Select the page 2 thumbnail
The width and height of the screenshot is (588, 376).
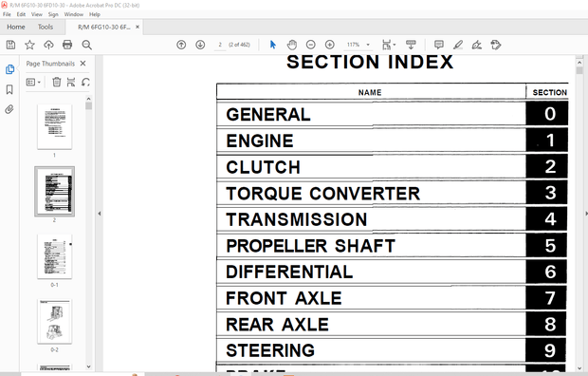coord(54,192)
